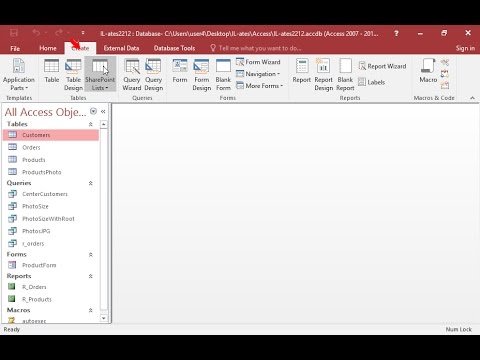The image size is (480, 360).
Task: Open the Help question mark
Action: tap(396, 33)
